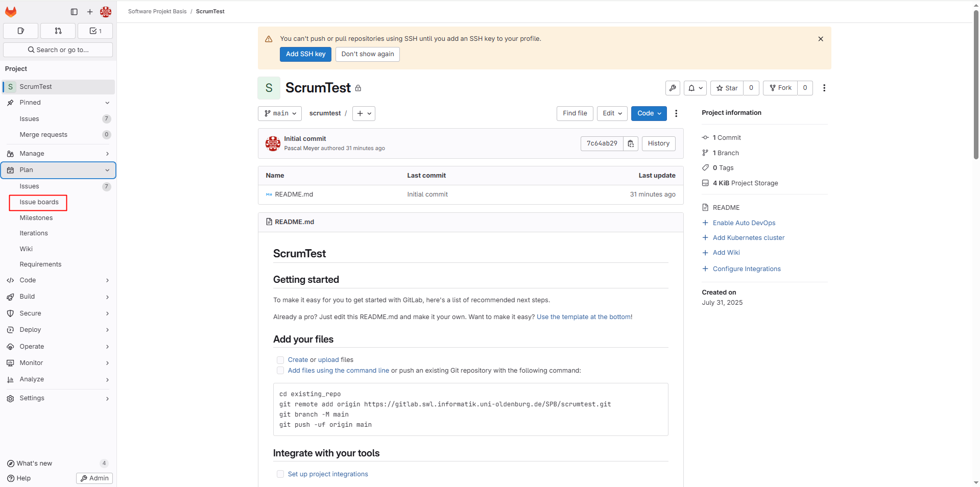The image size is (980, 487).
Task: Check the 'Create or upload files' checkbox
Action: [280, 360]
